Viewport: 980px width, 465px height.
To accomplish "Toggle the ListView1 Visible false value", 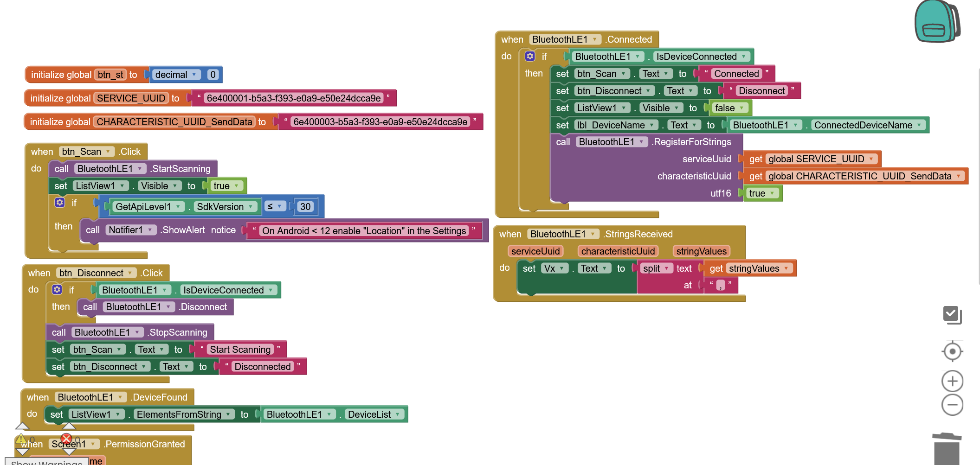I will [729, 108].
